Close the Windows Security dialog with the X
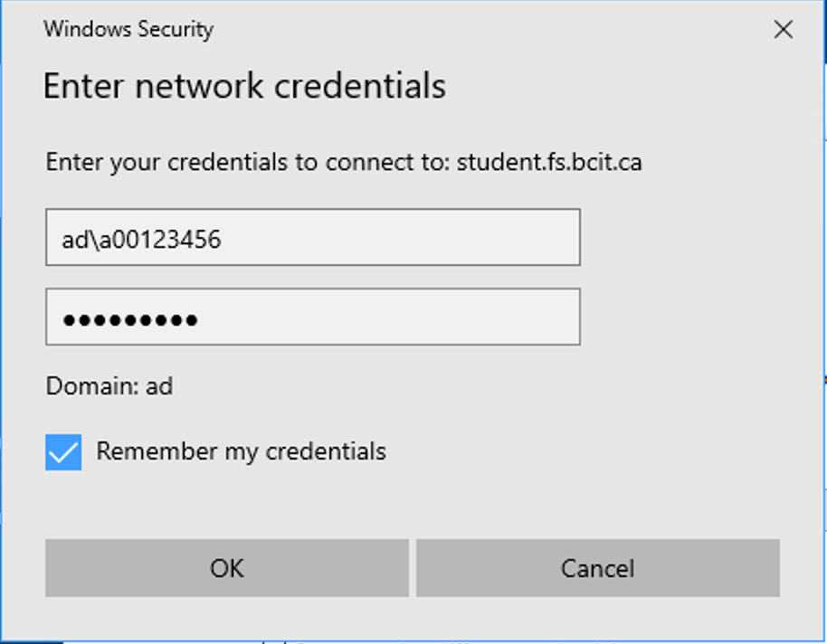827x644 pixels. 782,29
